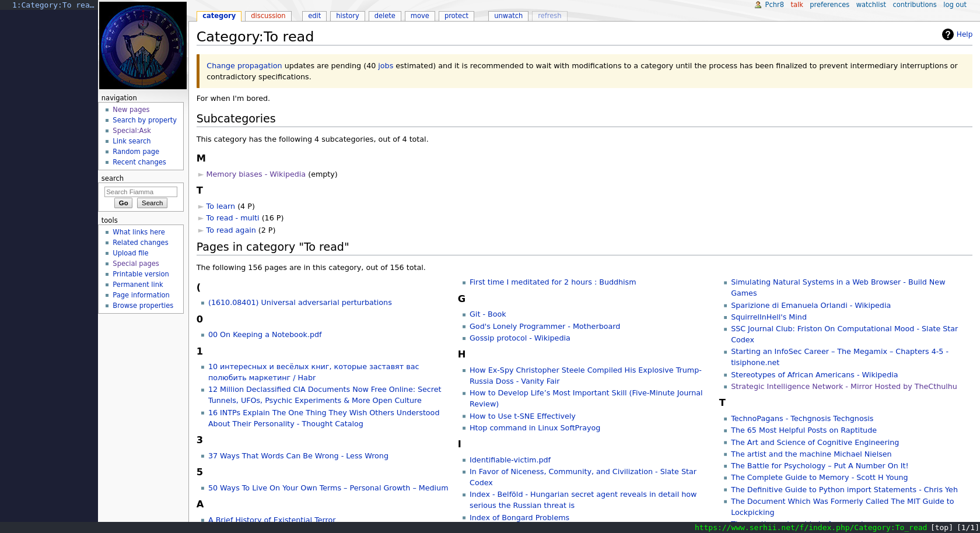Expand the To read again subcategory

[201, 230]
